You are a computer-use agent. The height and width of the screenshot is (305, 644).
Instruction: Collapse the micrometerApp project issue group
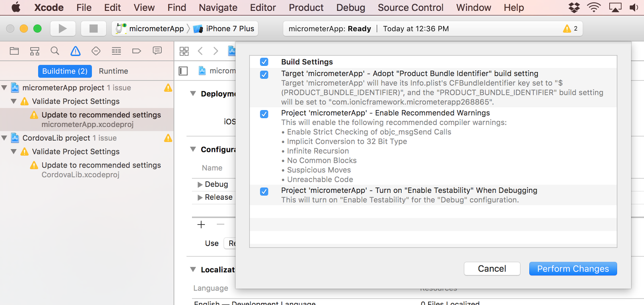(x=4, y=88)
